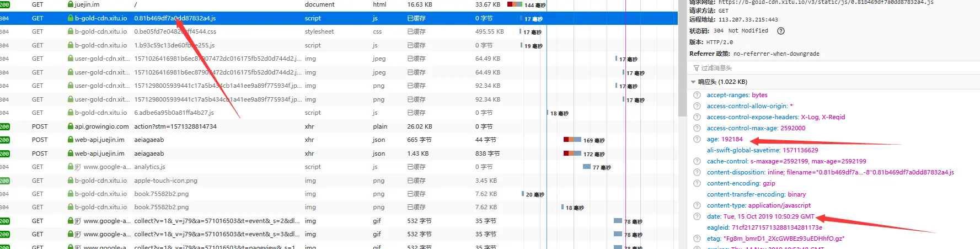
Task: Click the lock icon in the apple-touch-icon.png row
Action: 71,181
